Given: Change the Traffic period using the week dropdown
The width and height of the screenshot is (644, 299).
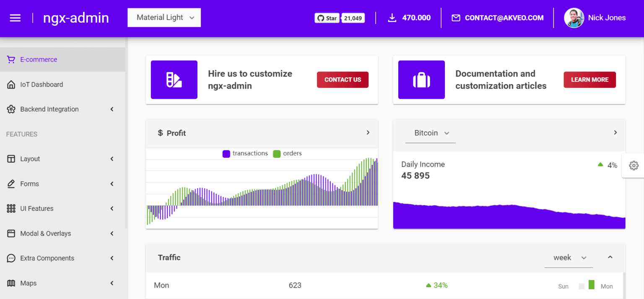Looking at the screenshot, I should pyautogui.click(x=568, y=257).
